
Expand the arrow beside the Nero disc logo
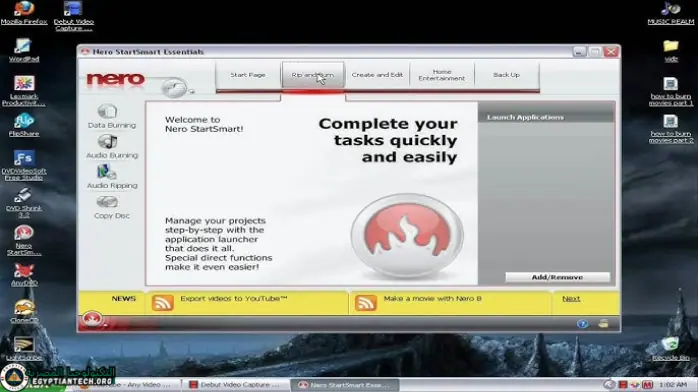(192, 92)
